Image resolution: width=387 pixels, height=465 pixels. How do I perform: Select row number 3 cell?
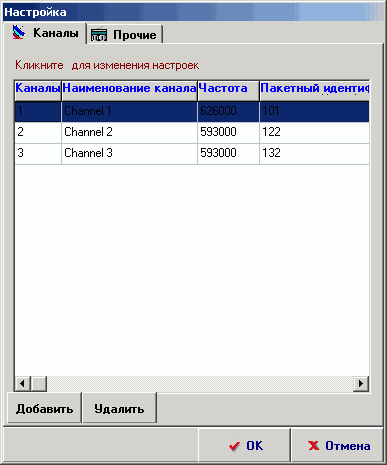click(38, 153)
